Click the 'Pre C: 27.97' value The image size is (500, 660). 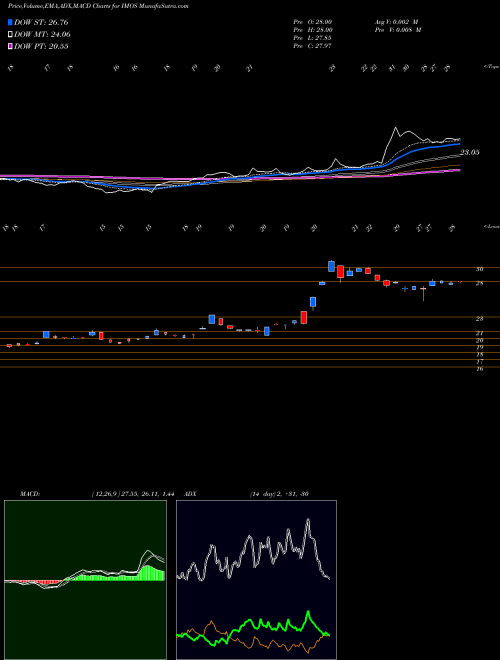[x=313, y=46]
